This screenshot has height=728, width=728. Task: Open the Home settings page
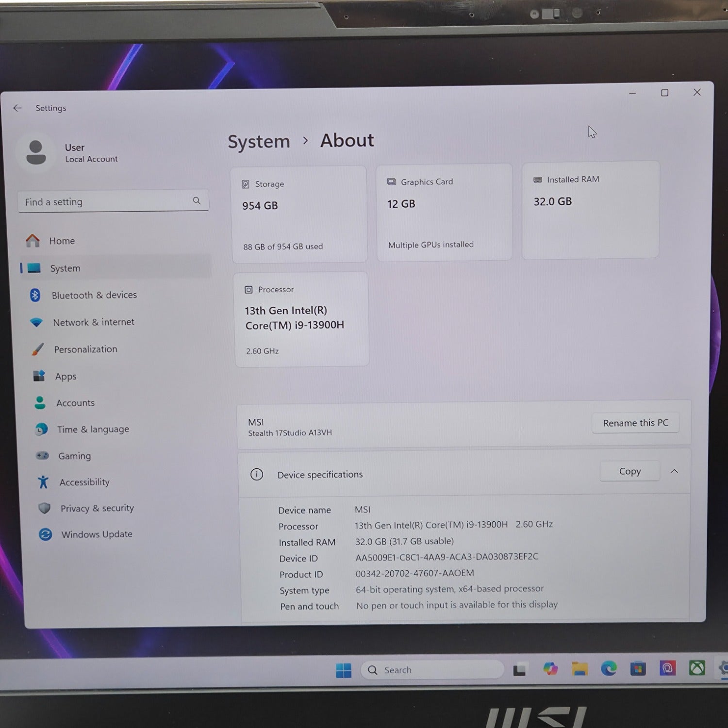(62, 241)
